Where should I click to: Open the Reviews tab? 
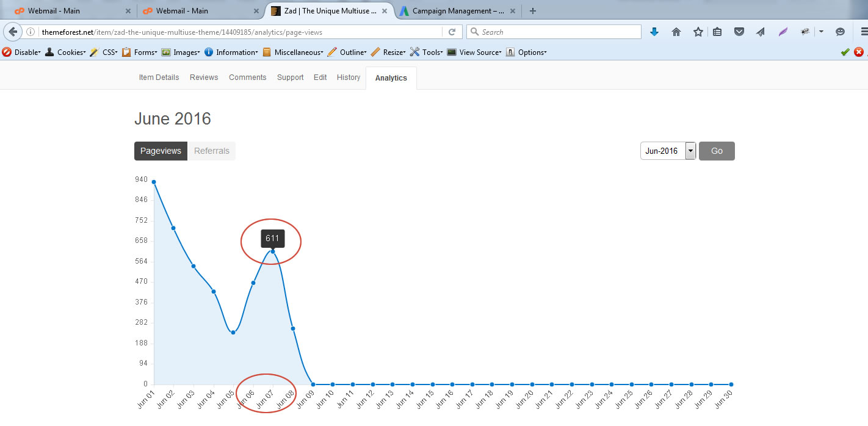tap(204, 78)
